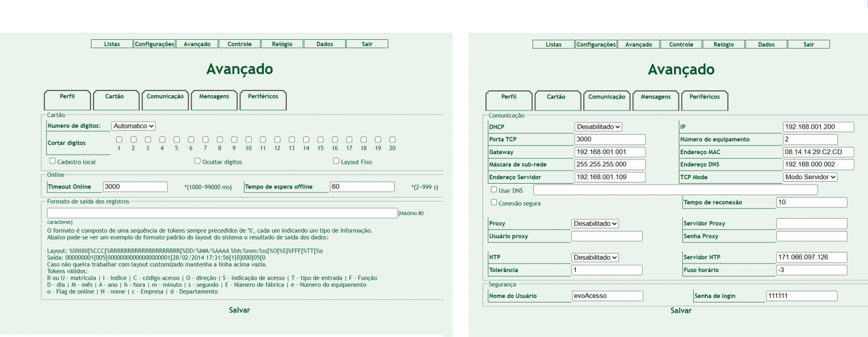Open Relógio menu on the left Cartão page

[282, 44]
